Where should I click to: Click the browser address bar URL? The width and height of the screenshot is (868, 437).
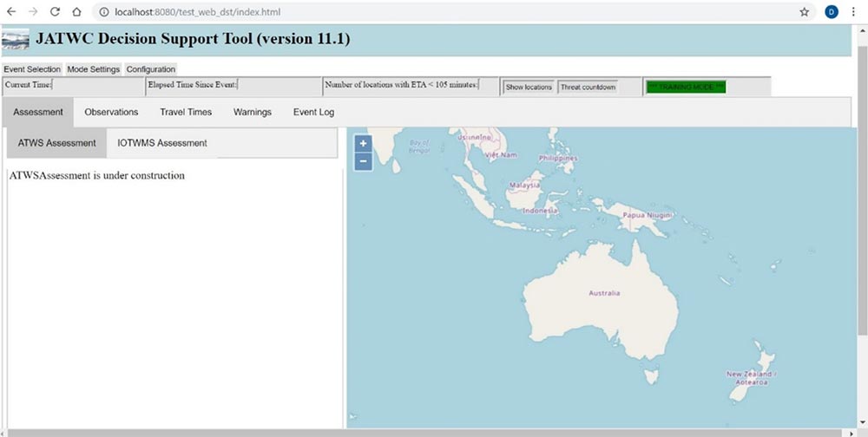coord(198,12)
